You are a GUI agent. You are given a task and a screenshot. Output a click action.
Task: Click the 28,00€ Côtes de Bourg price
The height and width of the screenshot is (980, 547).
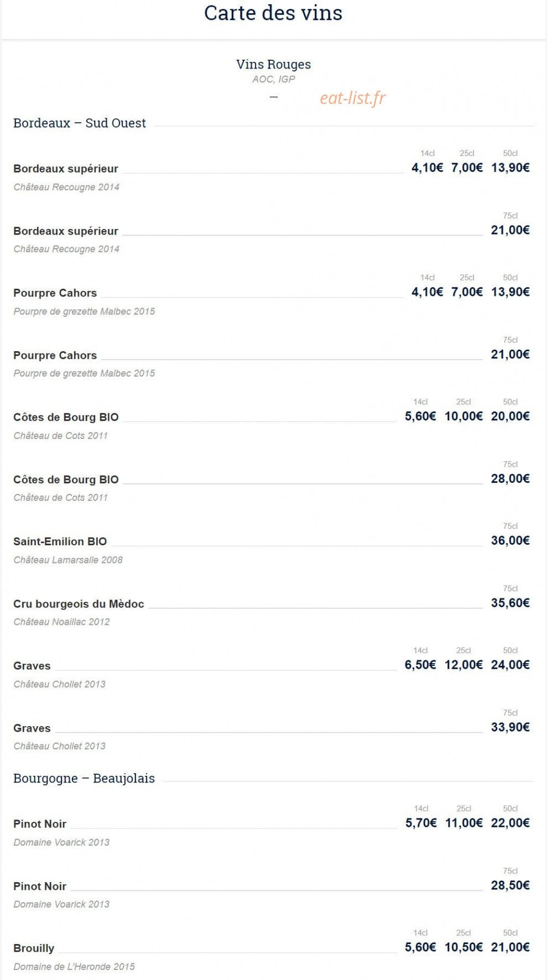[x=510, y=478]
